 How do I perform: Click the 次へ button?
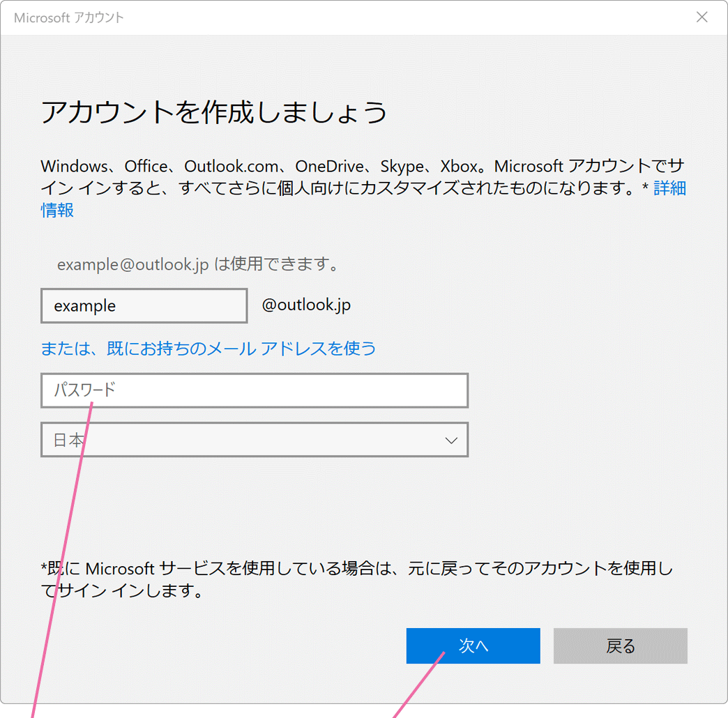pos(473,646)
